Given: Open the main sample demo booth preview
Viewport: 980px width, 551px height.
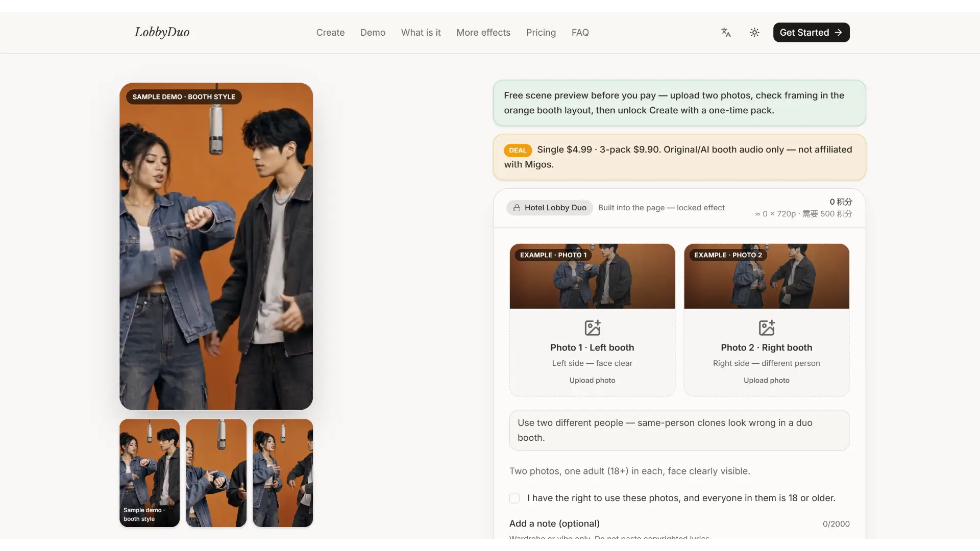Looking at the screenshot, I should 216,246.
